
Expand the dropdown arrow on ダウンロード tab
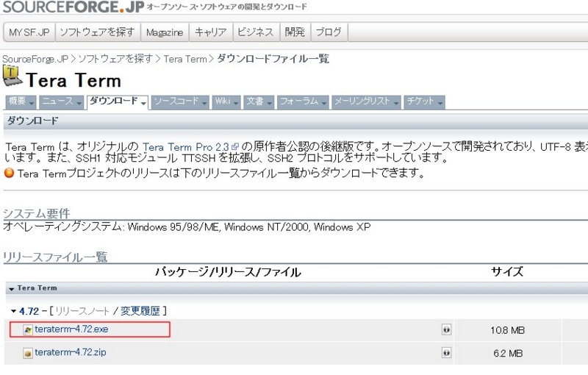tap(143, 103)
